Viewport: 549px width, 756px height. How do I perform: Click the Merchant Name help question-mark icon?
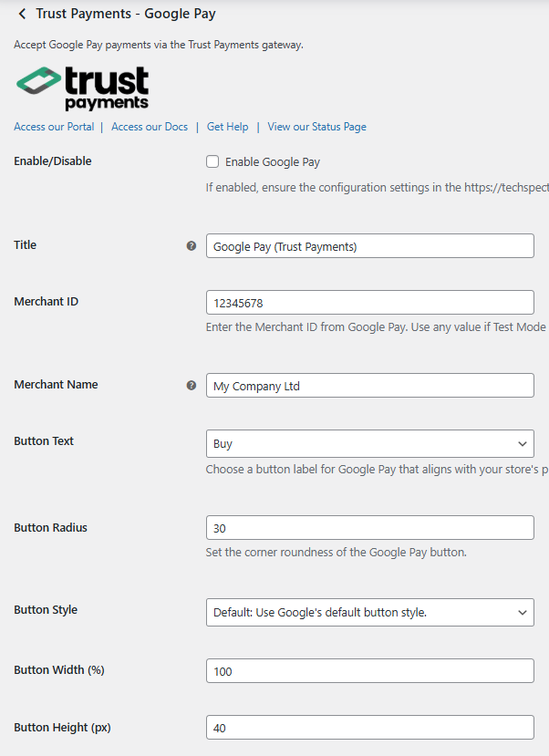tap(192, 386)
